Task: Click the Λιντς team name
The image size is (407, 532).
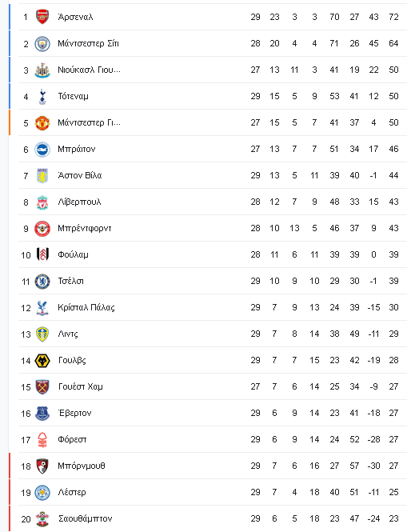Action: click(x=68, y=334)
